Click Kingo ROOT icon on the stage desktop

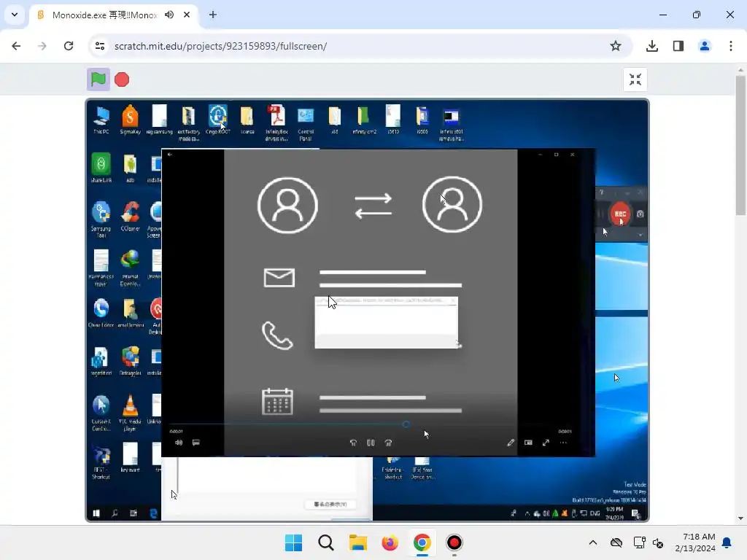point(217,120)
